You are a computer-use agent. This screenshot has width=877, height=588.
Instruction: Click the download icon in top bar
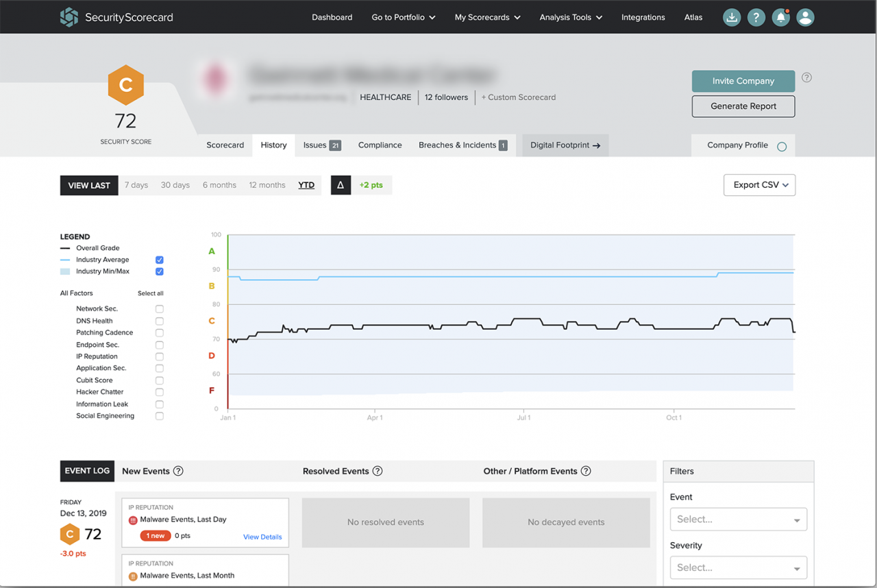(732, 18)
